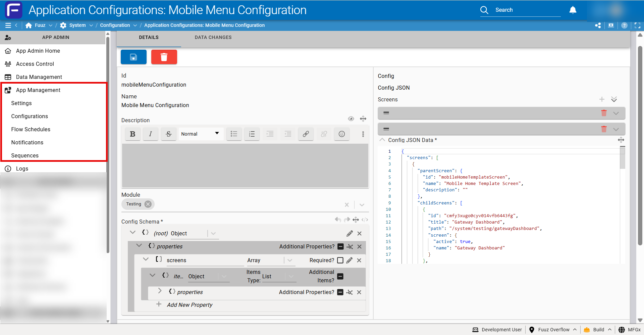Toggle the Description visibility eye icon
644x335 pixels.
coord(351,119)
